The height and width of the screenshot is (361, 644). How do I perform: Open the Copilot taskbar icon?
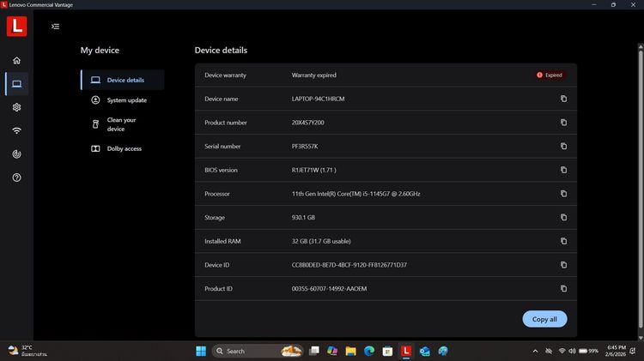coord(332,352)
